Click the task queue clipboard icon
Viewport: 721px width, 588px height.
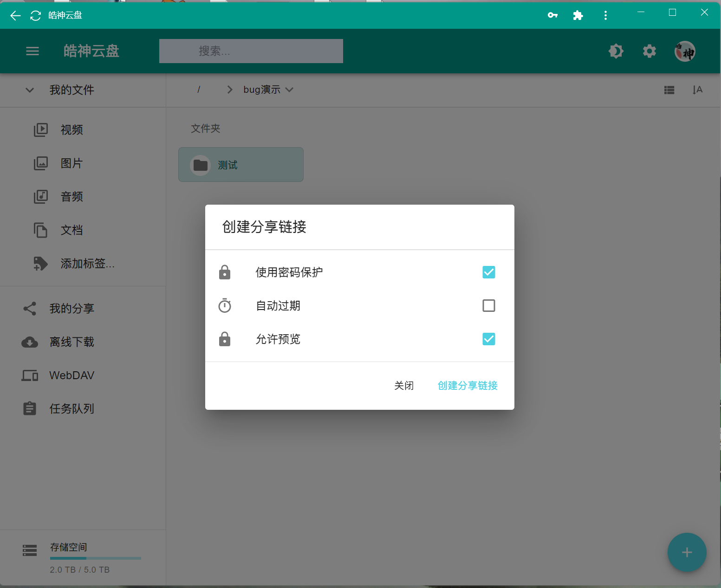tap(30, 409)
